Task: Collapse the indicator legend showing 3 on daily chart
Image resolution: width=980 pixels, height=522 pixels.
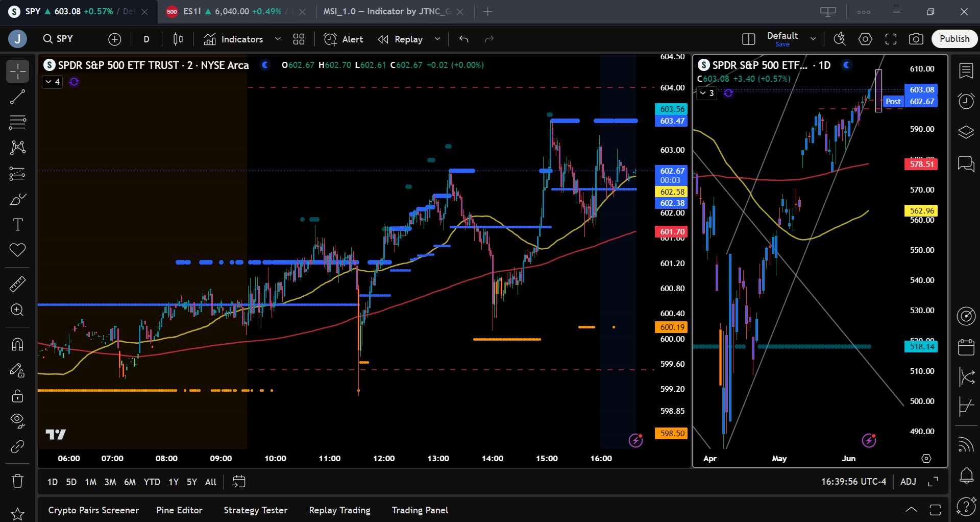Action: [706, 93]
